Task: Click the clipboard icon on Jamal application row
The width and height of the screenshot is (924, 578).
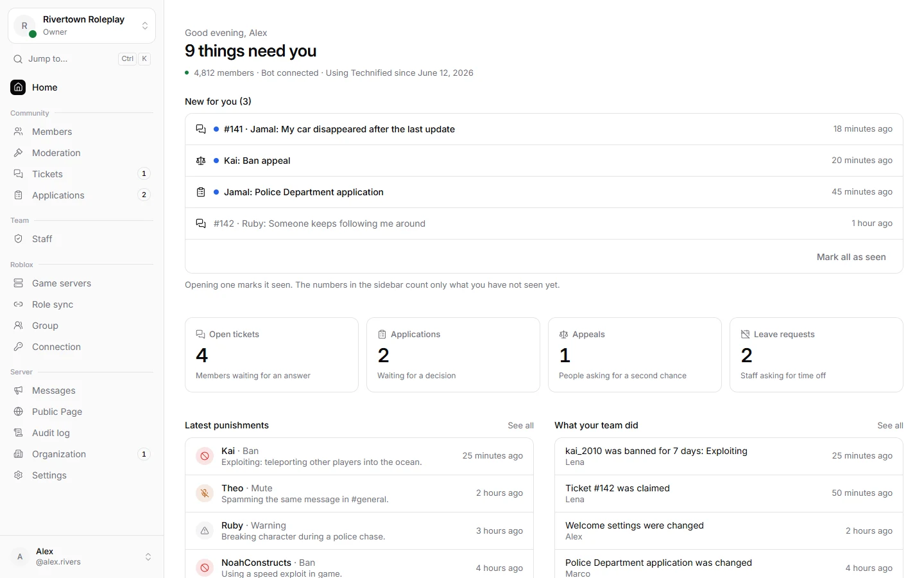Action: click(x=201, y=192)
